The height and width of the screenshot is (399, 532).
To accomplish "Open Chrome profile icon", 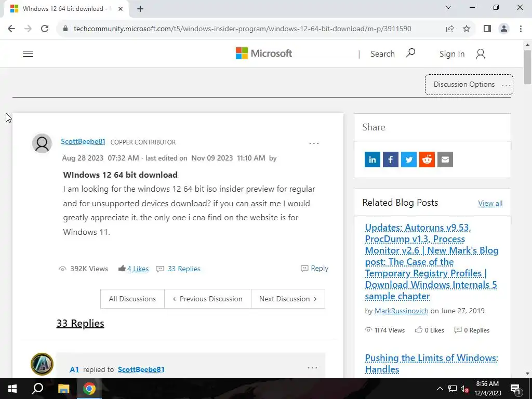I will click(x=504, y=29).
